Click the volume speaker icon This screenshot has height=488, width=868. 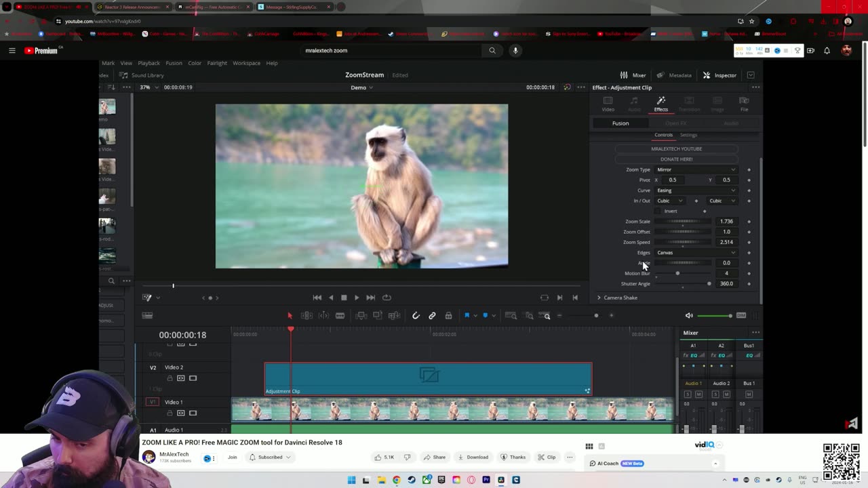coord(689,315)
